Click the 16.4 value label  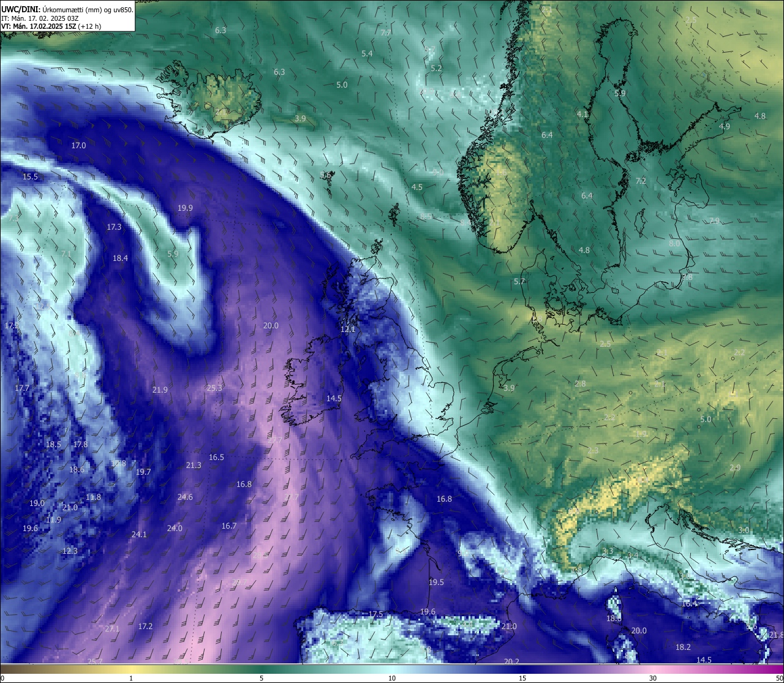click(689, 603)
